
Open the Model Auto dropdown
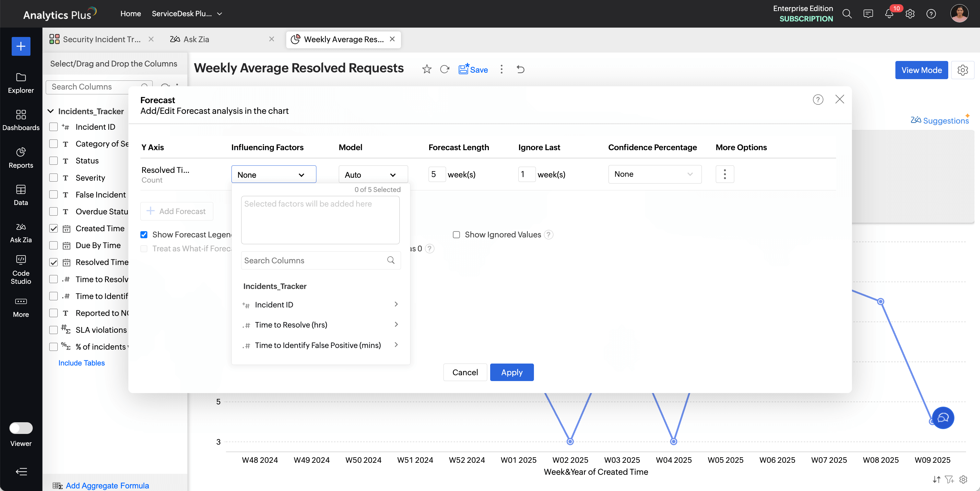click(x=373, y=175)
